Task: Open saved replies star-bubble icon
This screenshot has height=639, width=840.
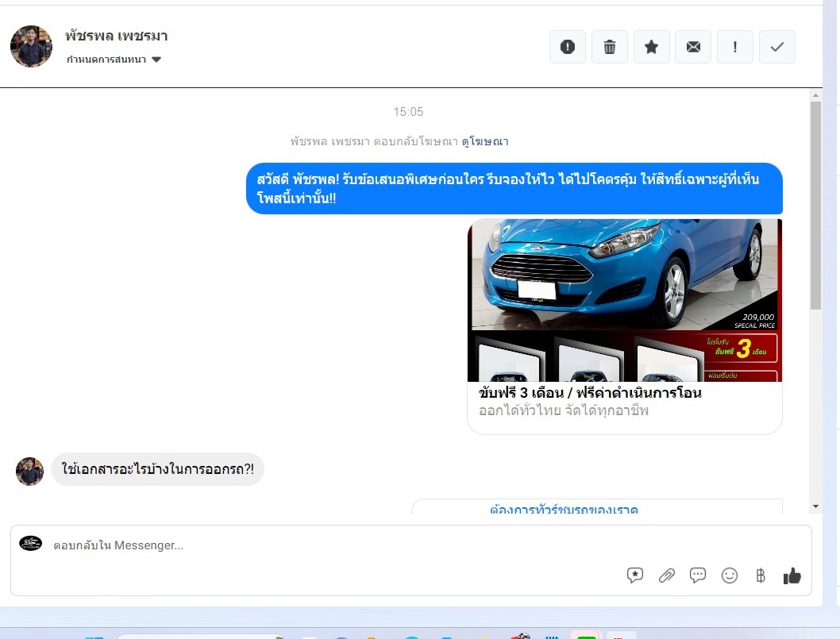Action: tap(635, 575)
